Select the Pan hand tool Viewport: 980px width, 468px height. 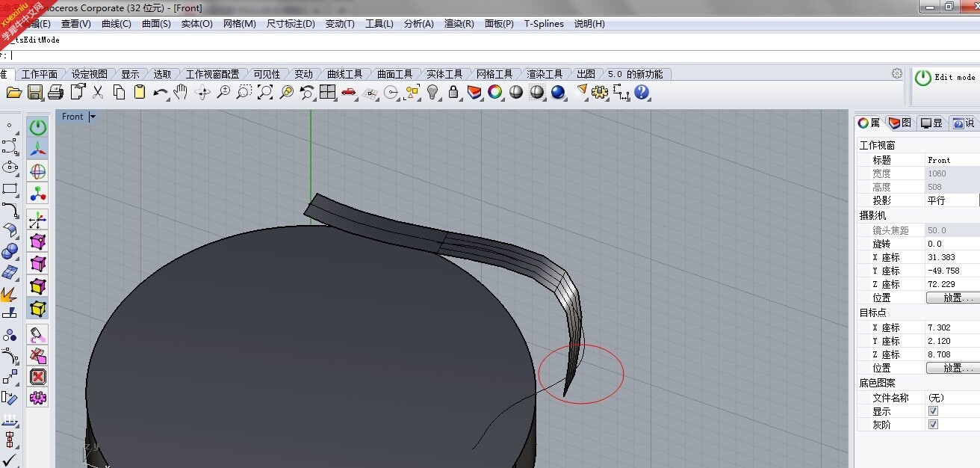181,92
